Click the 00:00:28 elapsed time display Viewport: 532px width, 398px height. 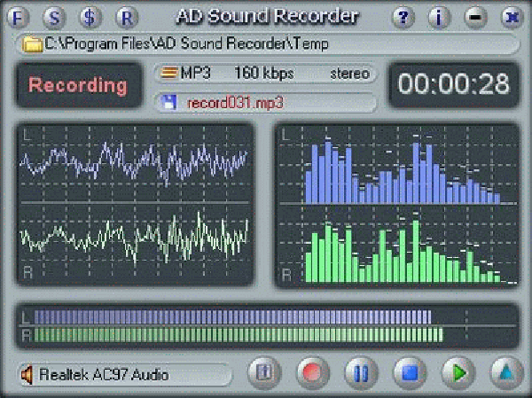coord(454,84)
